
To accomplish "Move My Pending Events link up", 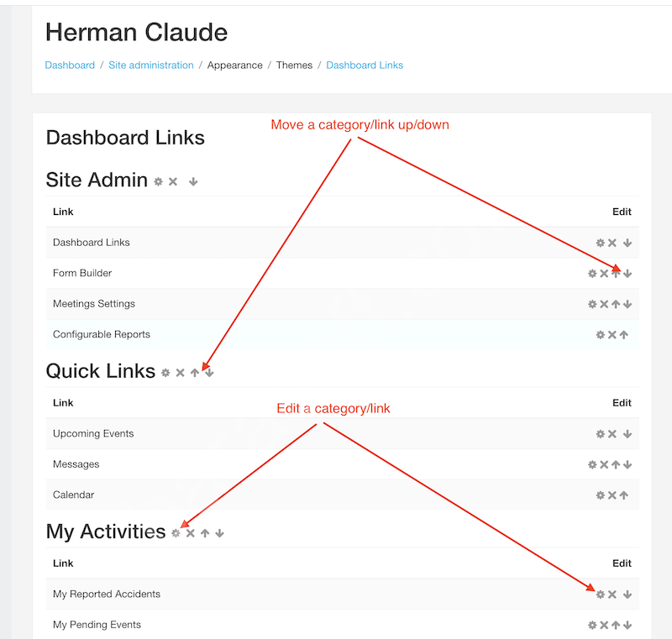I will (616, 625).
